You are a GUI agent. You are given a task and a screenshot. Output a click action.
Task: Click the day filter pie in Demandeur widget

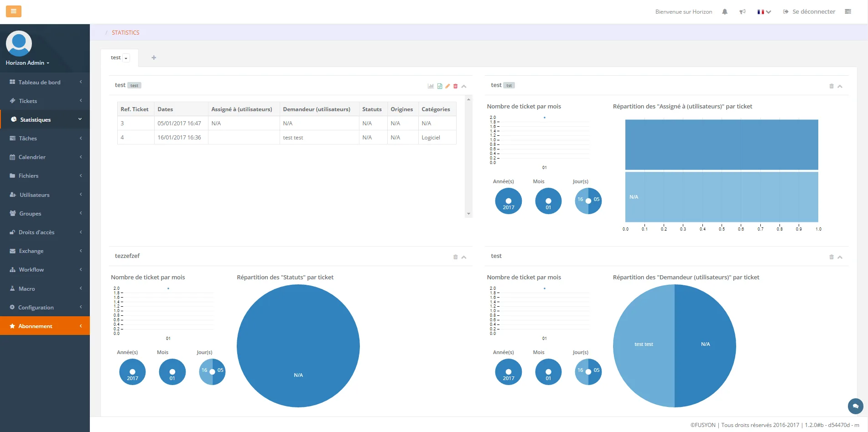(588, 372)
